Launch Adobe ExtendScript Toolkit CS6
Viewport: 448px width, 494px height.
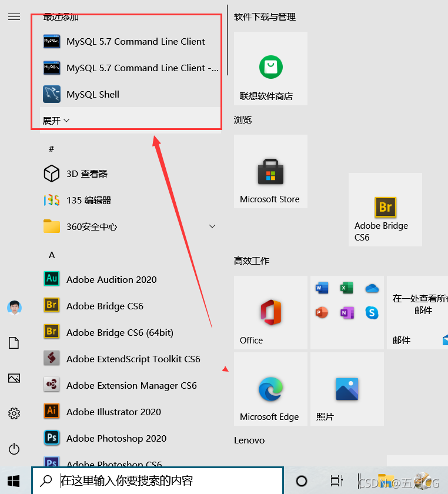131,359
